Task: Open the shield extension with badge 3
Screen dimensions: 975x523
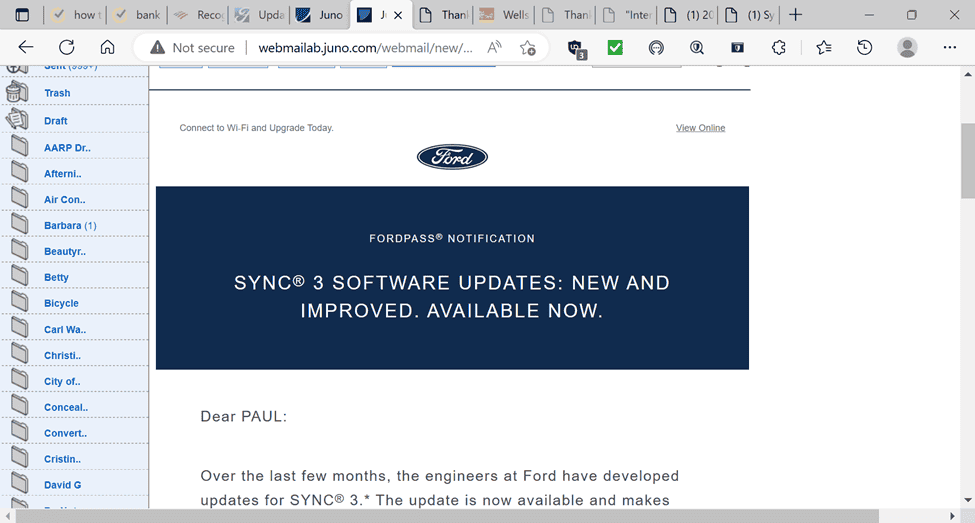Action: (x=576, y=49)
